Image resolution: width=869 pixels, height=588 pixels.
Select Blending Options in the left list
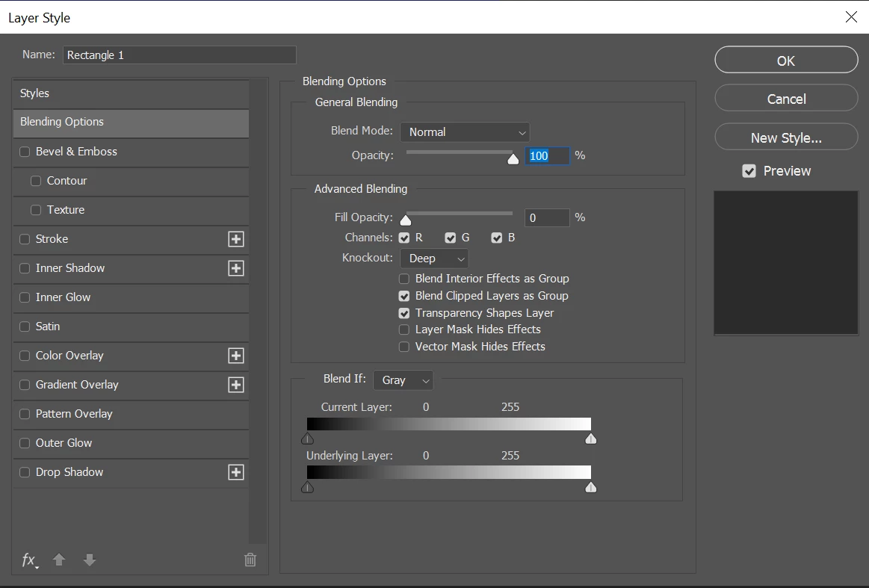tap(131, 123)
